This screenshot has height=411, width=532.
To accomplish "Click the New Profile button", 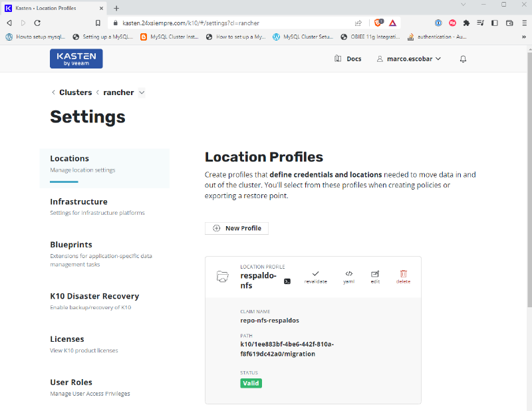I will click(x=237, y=228).
